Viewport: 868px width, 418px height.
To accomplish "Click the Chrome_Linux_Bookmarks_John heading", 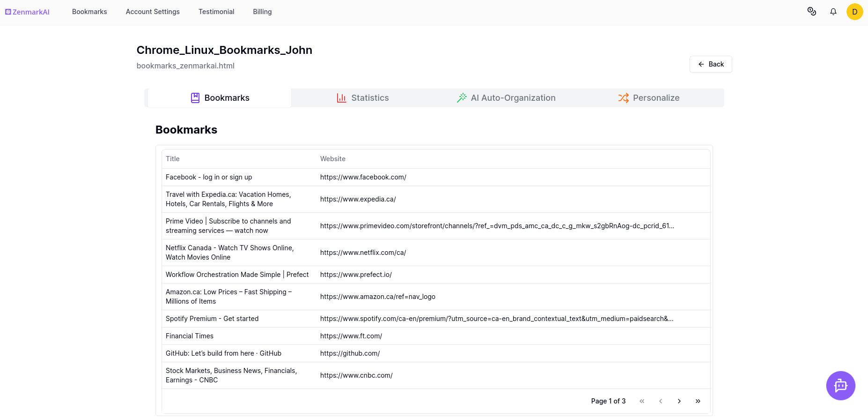I will pos(224,50).
